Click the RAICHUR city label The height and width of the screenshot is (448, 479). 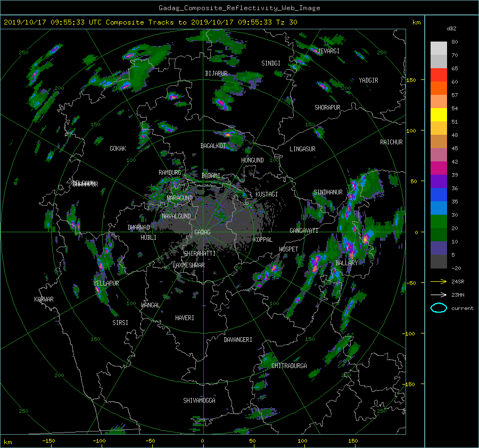(x=391, y=142)
